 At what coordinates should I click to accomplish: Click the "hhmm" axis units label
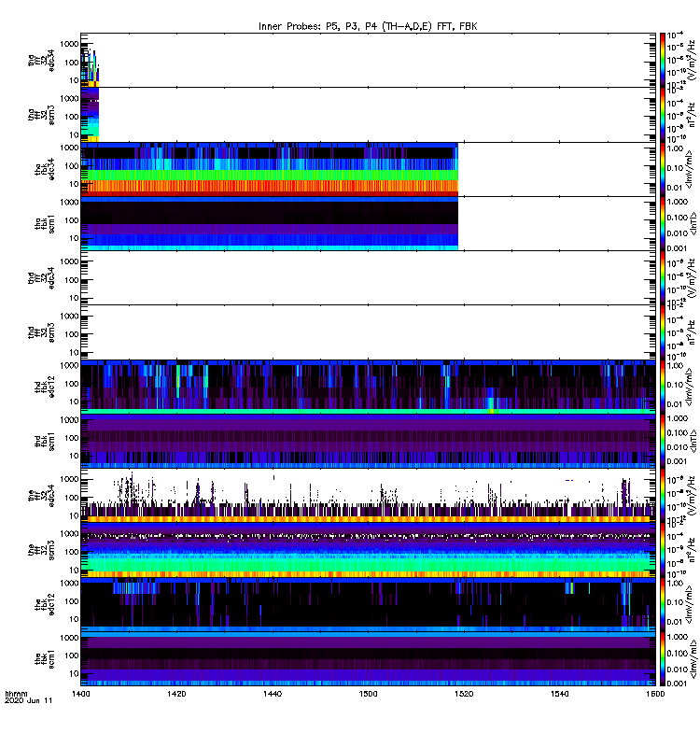coord(16,694)
